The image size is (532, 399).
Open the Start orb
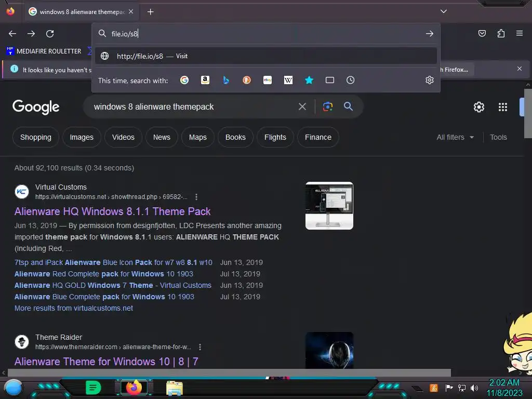coord(14,388)
